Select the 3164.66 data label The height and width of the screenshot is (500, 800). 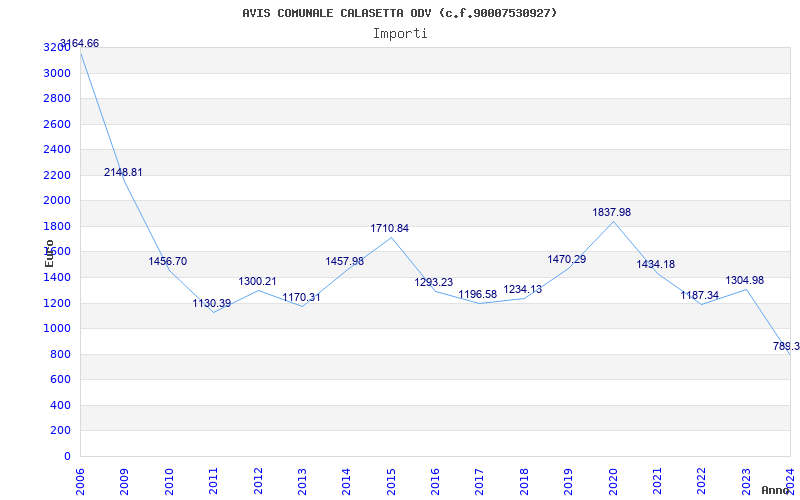80,43
